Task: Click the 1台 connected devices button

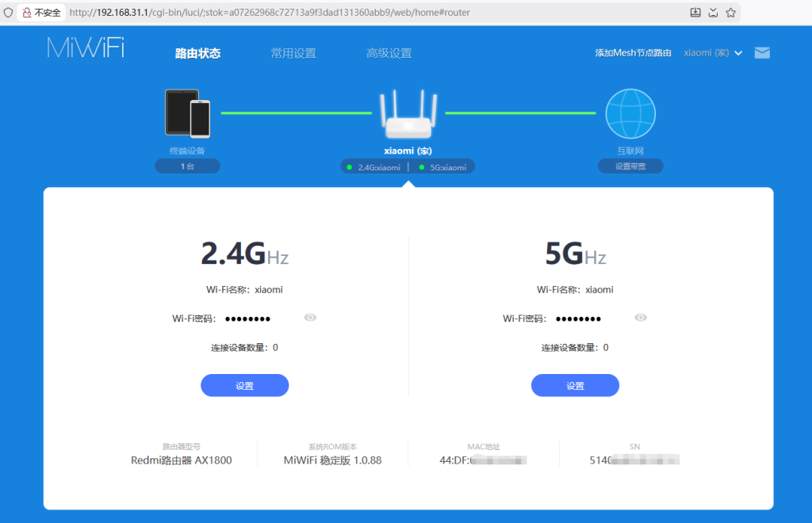Action: (187, 166)
